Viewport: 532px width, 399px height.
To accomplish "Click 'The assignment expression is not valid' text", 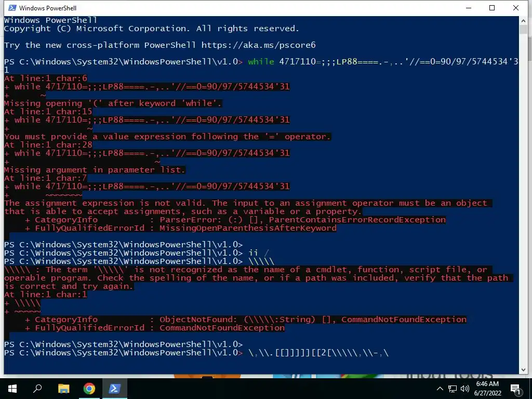I will [104, 203].
